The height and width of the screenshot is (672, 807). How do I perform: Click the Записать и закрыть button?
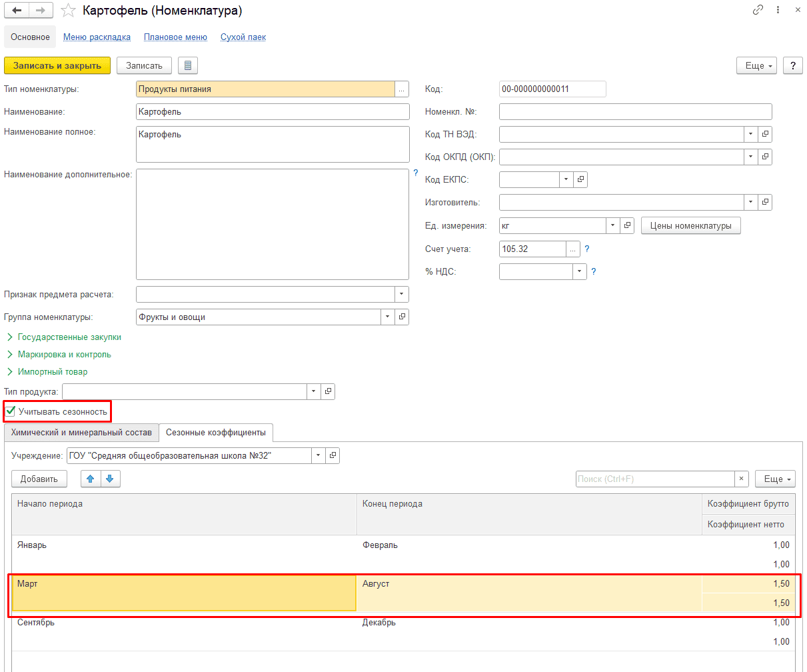point(57,65)
